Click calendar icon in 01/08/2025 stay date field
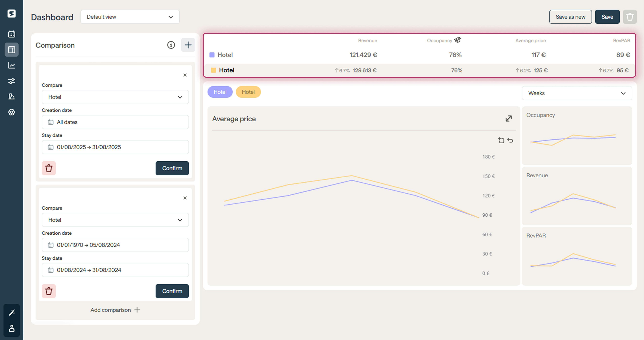 (x=51, y=147)
